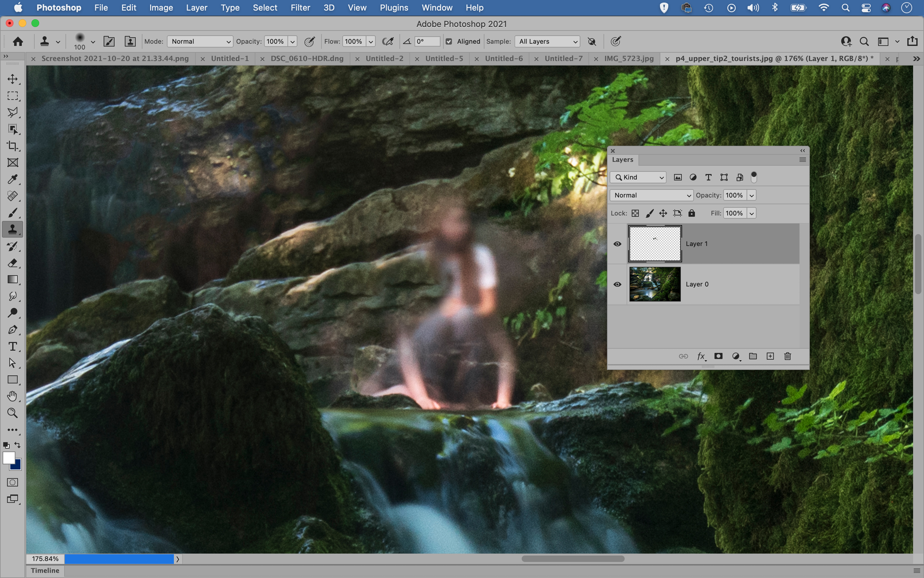Select the Eraser tool
This screenshot has width=924, height=578.
tap(13, 263)
